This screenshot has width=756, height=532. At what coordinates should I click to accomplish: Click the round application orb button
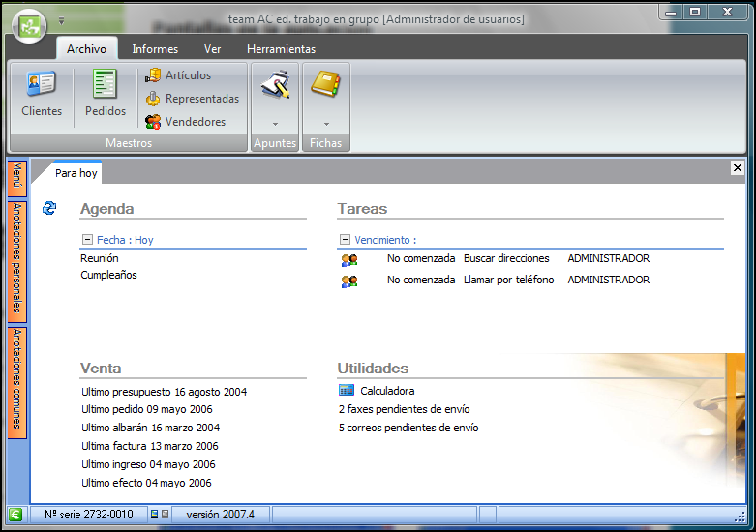coord(29,25)
